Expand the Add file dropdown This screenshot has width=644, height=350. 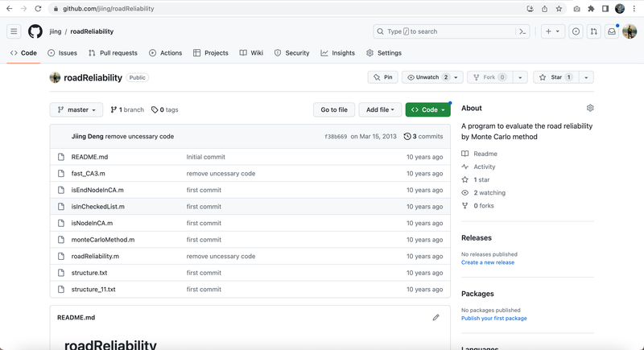click(380, 109)
